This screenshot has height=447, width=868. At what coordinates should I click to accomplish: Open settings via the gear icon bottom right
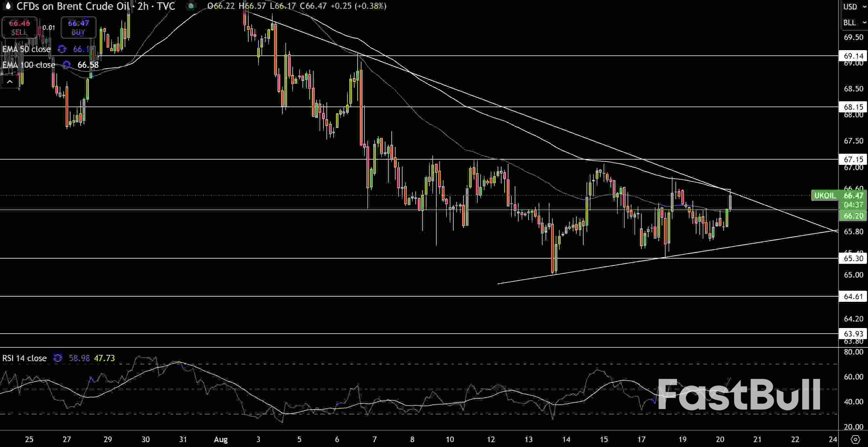pyautogui.click(x=855, y=440)
